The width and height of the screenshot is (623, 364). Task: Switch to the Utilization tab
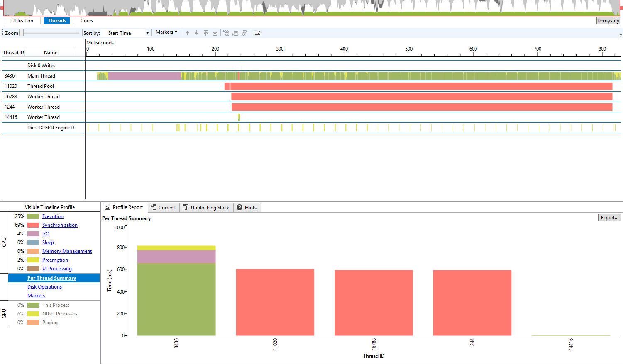click(x=22, y=20)
